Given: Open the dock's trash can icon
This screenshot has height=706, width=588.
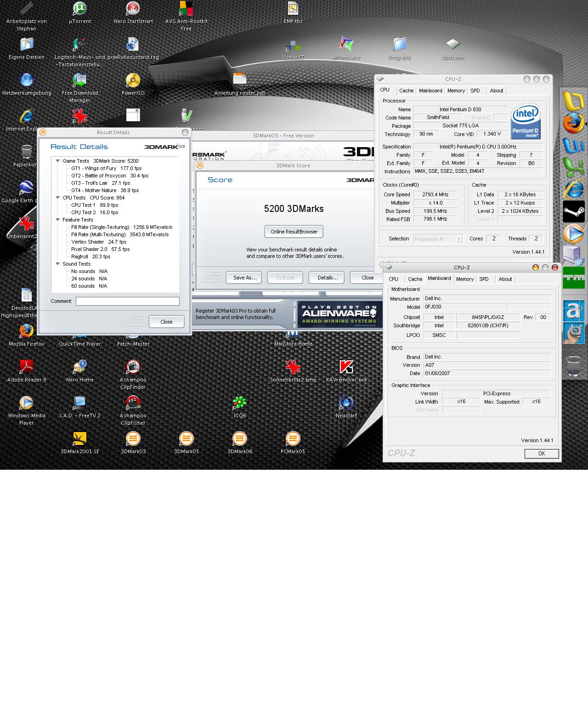Looking at the screenshot, I should point(574,366).
